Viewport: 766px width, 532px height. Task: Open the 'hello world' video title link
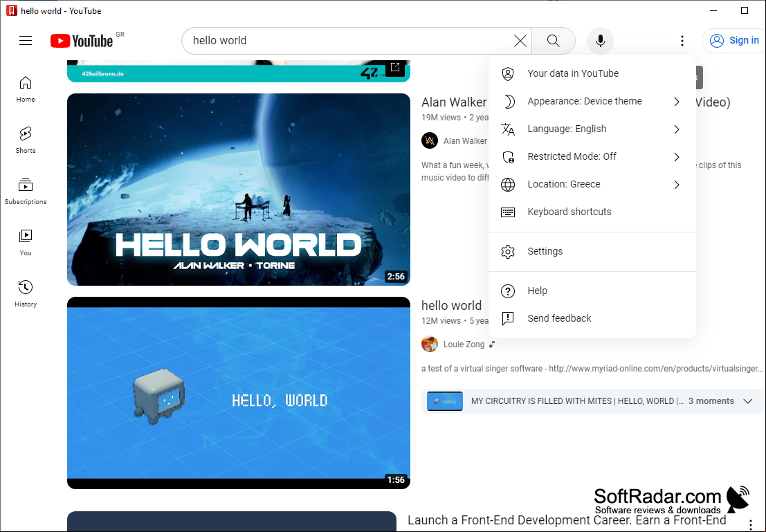pyautogui.click(x=451, y=306)
